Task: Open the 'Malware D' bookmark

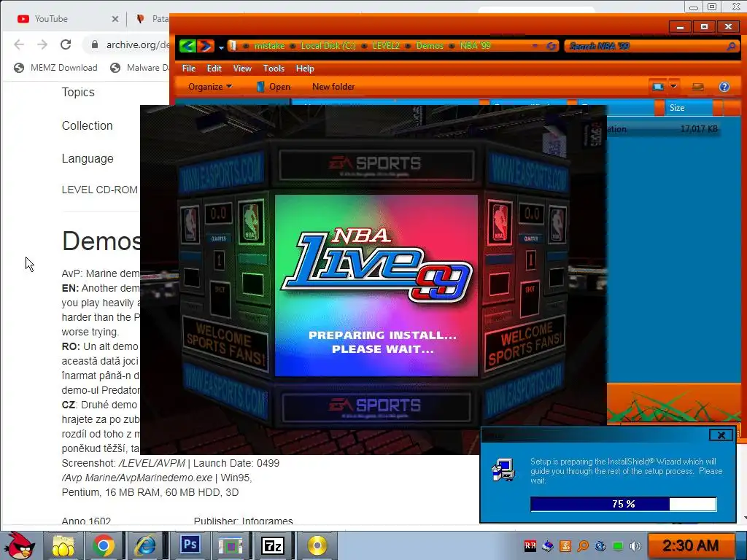Action: coord(139,68)
